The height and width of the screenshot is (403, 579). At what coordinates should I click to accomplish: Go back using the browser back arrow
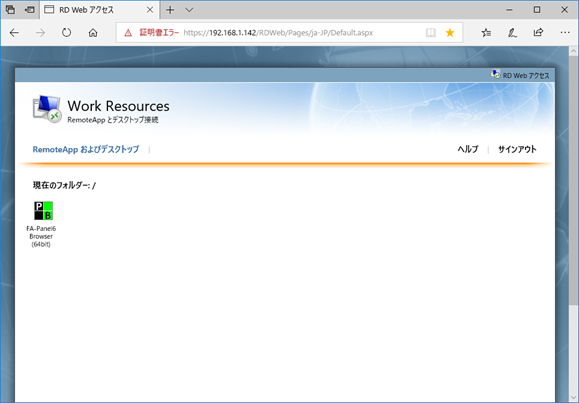click(14, 33)
